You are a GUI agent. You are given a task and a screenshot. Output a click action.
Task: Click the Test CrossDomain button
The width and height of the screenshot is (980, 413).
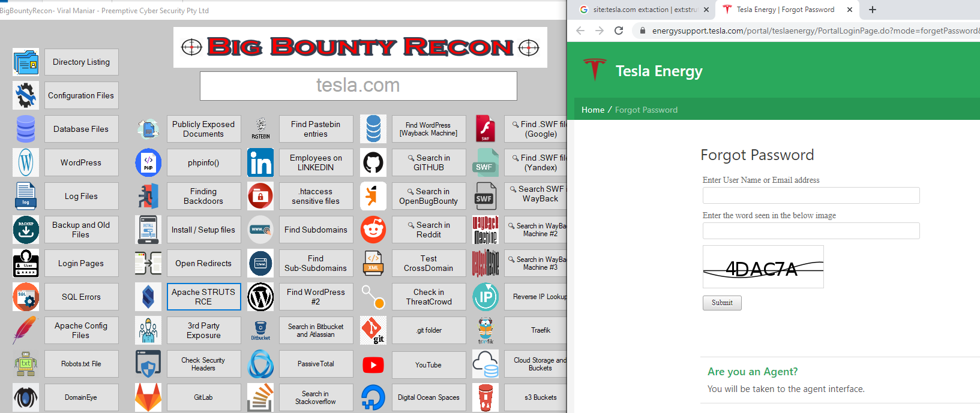[x=428, y=263]
